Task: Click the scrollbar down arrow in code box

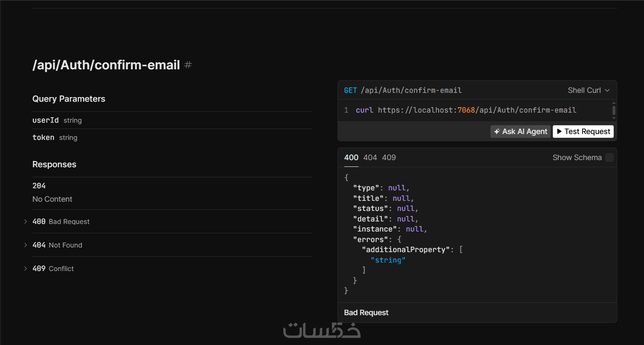Action: (x=614, y=119)
